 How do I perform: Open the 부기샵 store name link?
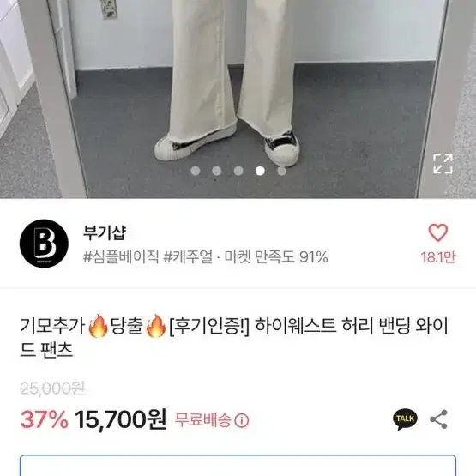tap(105, 232)
